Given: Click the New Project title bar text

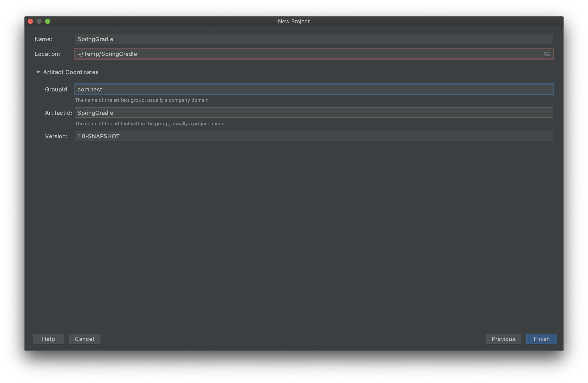Looking at the screenshot, I should (294, 21).
